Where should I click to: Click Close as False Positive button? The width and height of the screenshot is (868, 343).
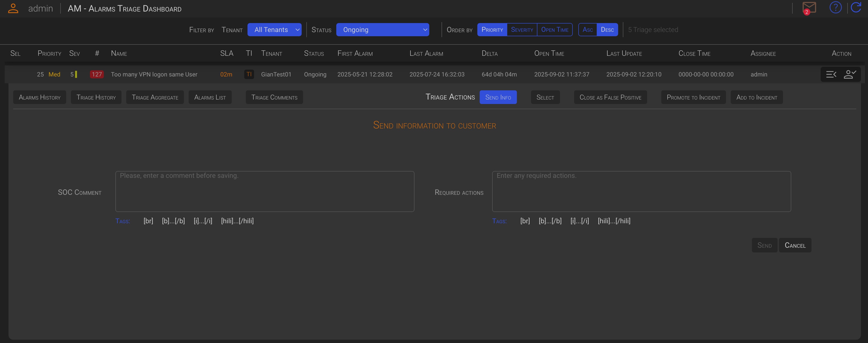pos(610,97)
